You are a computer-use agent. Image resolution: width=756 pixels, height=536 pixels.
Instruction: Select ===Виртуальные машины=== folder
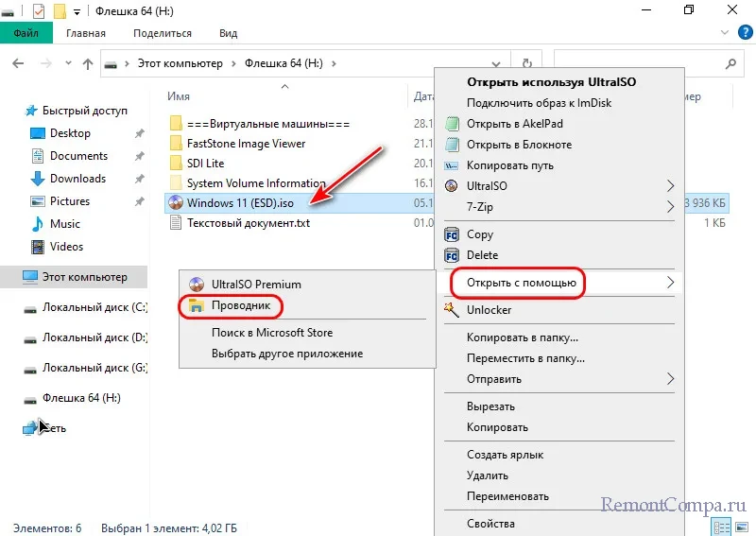(x=268, y=124)
